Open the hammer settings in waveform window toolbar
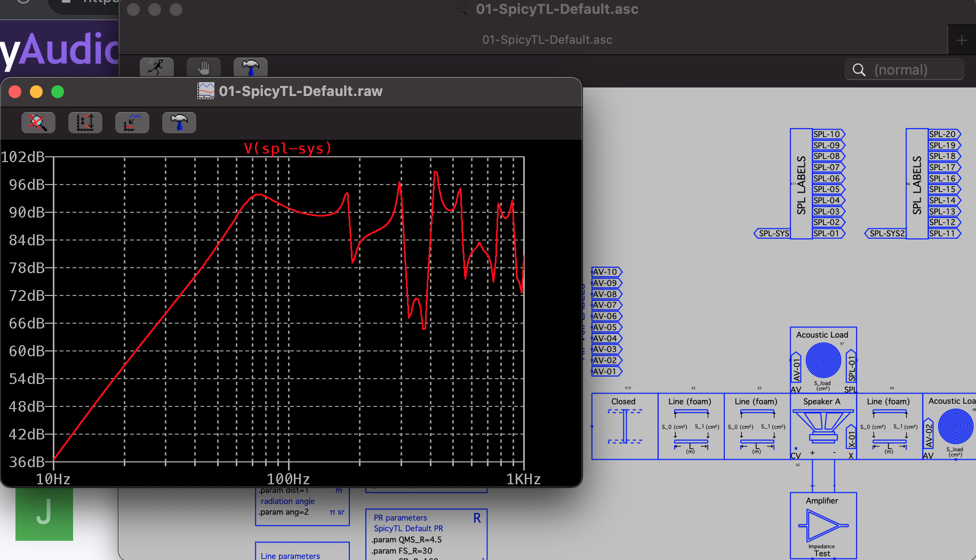This screenshot has width=976, height=560. pyautogui.click(x=179, y=123)
